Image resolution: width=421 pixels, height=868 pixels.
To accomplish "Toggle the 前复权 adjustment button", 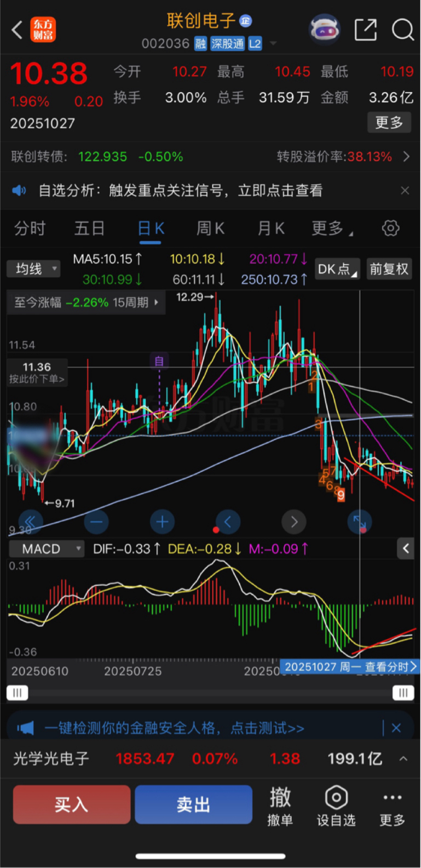I will click(389, 269).
